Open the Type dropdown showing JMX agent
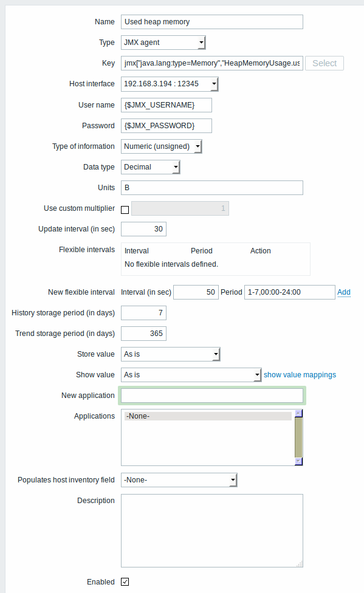 pyautogui.click(x=163, y=43)
